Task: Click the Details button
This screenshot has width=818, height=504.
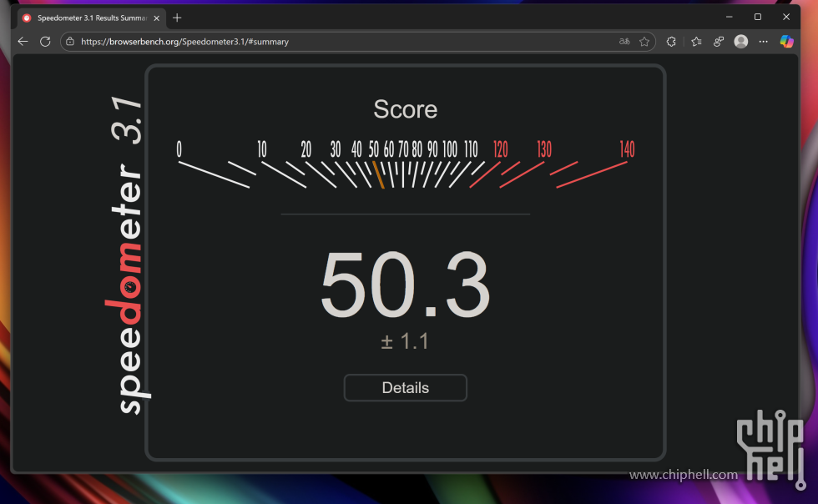Action: coord(406,388)
